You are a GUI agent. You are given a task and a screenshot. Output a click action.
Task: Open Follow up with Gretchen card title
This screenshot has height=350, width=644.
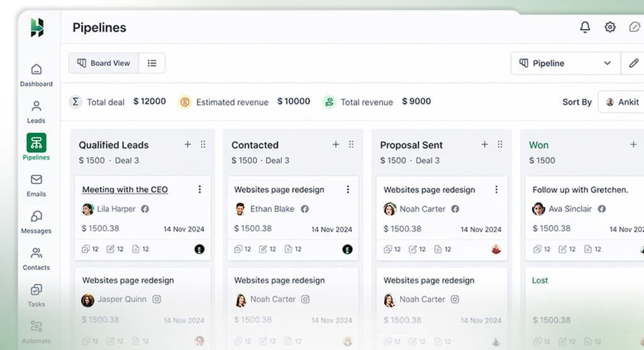[x=580, y=190]
